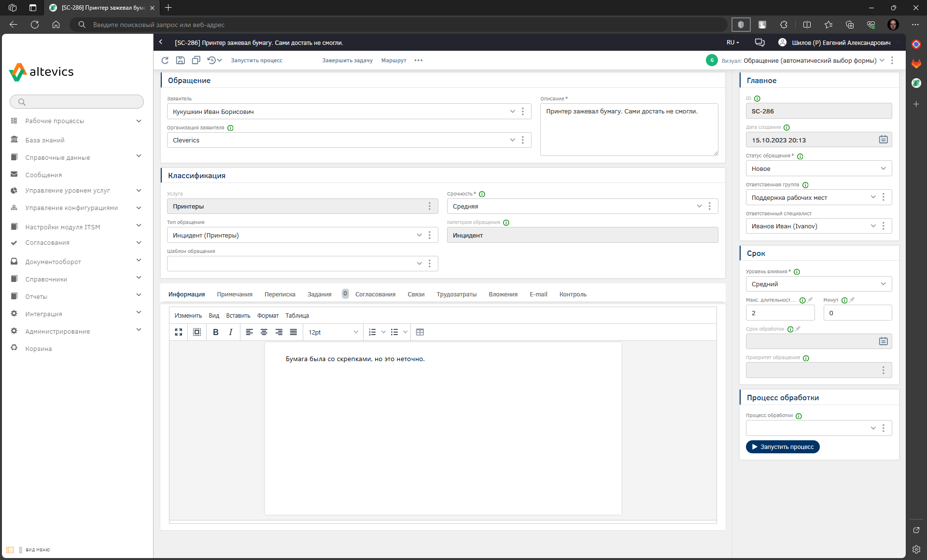Align text right in editor
Viewport: 927px width, 560px height.
279,332
